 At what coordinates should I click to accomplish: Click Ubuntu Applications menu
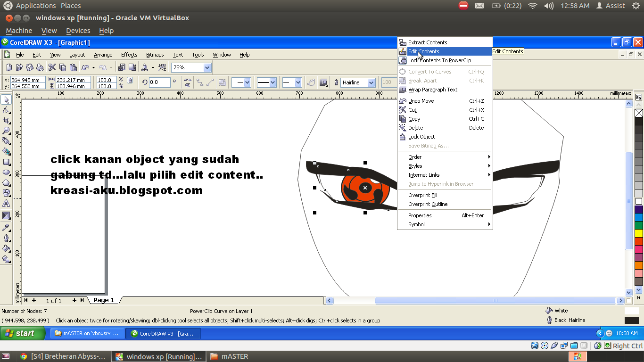(x=36, y=6)
